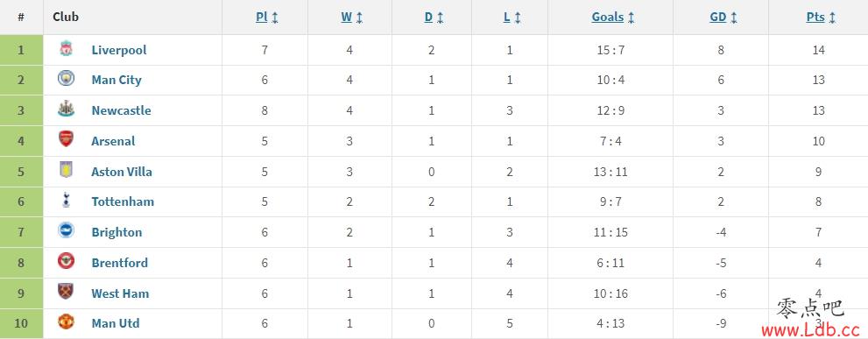Viewport: 868px width, 339px height.
Task: Sort table by L losses column
Action: (x=512, y=18)
